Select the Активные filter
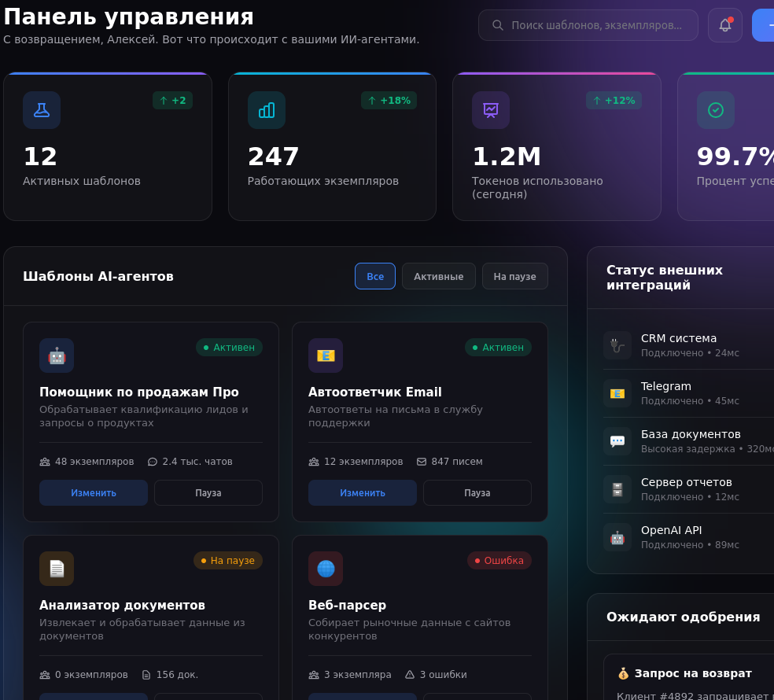This screenshot has height=700, width=774. coord(438,275)
